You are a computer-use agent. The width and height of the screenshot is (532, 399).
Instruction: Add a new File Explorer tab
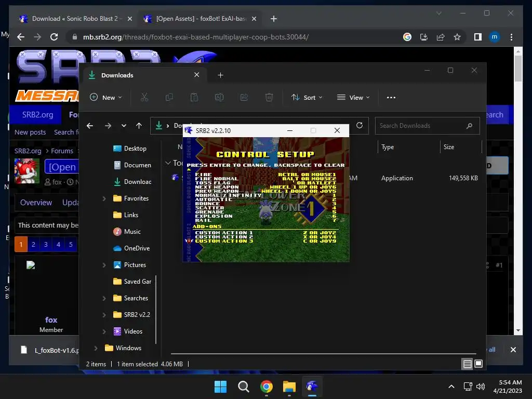220,75
